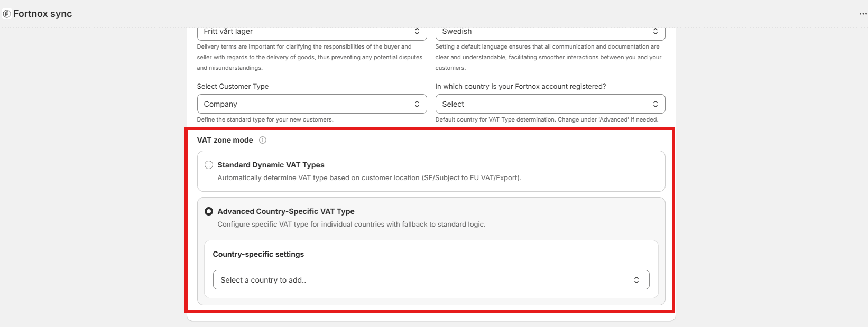
Task: Click the chevron arrows on the Swedish language field
Action: [655, 31]
